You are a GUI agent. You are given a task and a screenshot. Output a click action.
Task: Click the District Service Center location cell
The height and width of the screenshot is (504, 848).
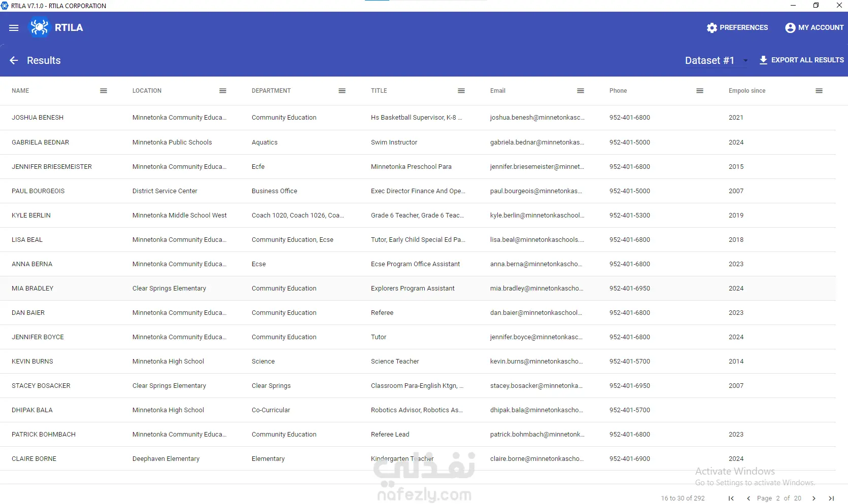pos(165,191)
